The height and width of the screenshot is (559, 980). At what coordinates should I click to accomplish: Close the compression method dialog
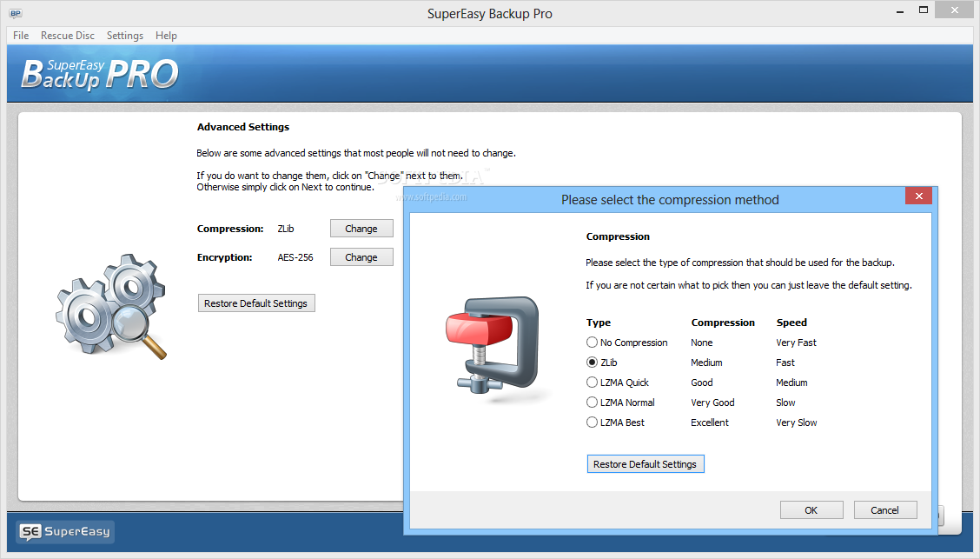coord(918,196)
